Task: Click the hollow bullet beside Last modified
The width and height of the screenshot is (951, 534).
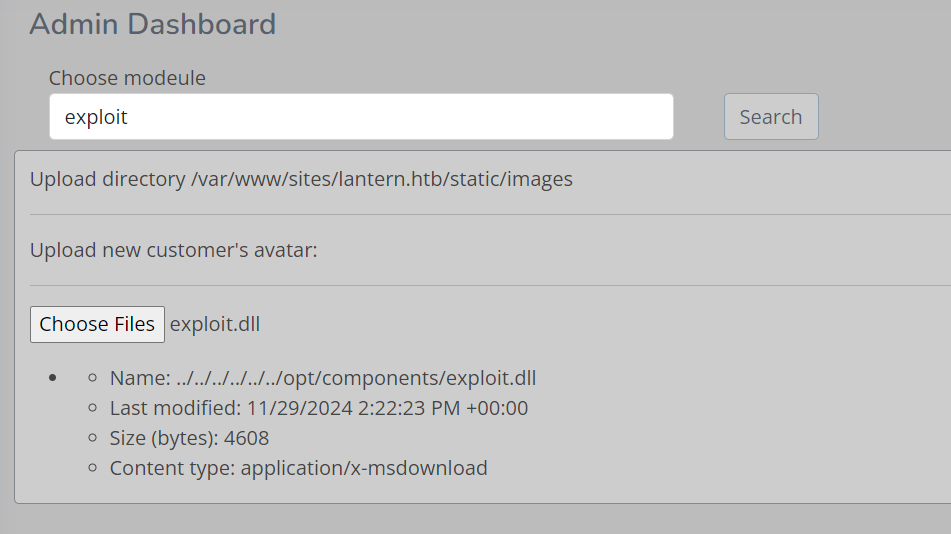Action: point(92,408)
